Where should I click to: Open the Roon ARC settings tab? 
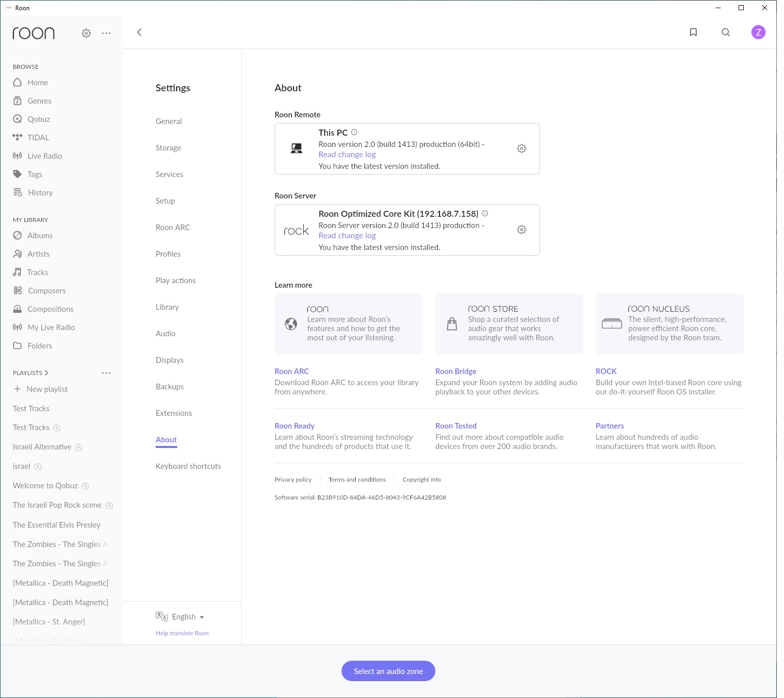click(x=173, y=228)
